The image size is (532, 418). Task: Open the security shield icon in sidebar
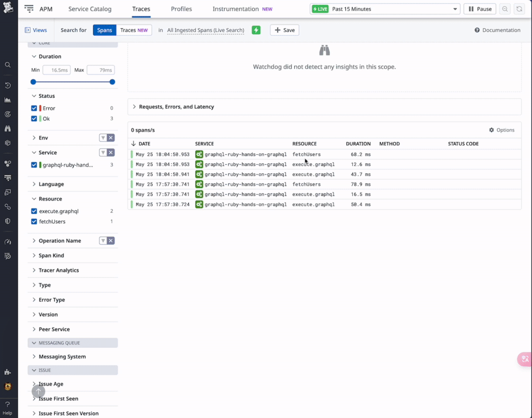[7, 221]
